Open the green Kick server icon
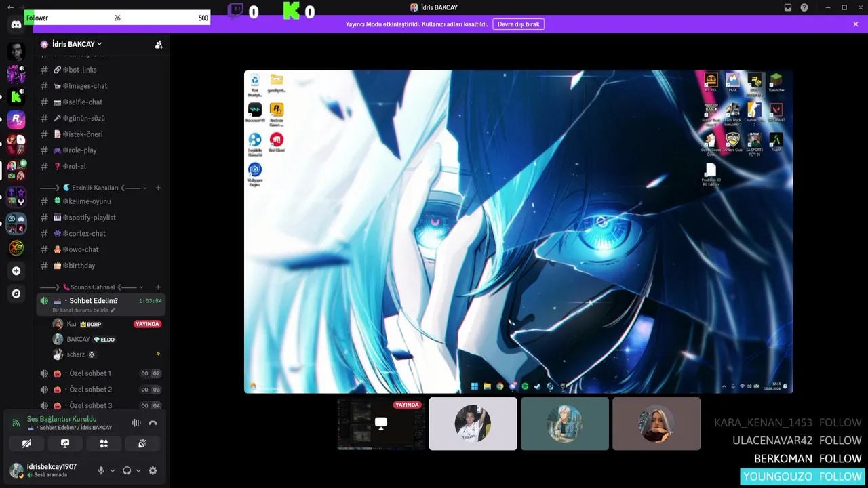868x488 pixels. coord(16,96)
